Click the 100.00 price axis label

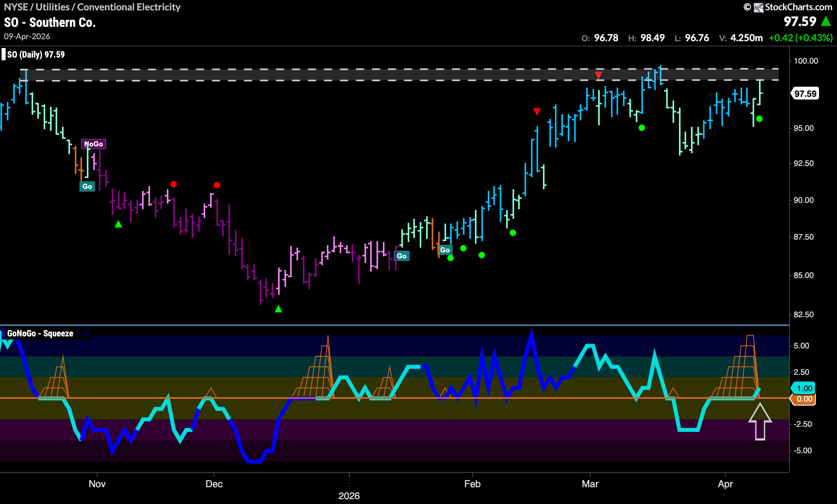pyautogui.click(x=806, y=61)
